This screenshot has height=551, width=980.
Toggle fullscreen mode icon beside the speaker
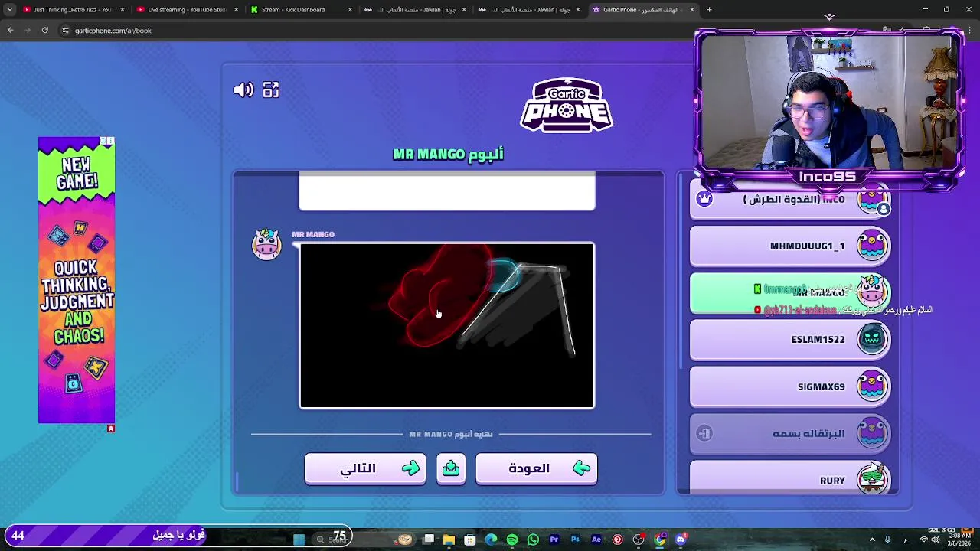click(271, 90)
